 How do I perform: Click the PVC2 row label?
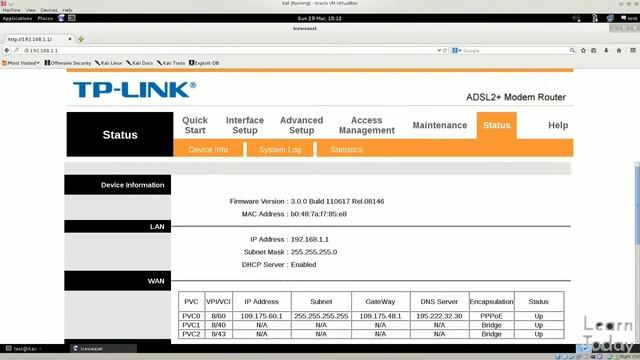click(191, 334)
